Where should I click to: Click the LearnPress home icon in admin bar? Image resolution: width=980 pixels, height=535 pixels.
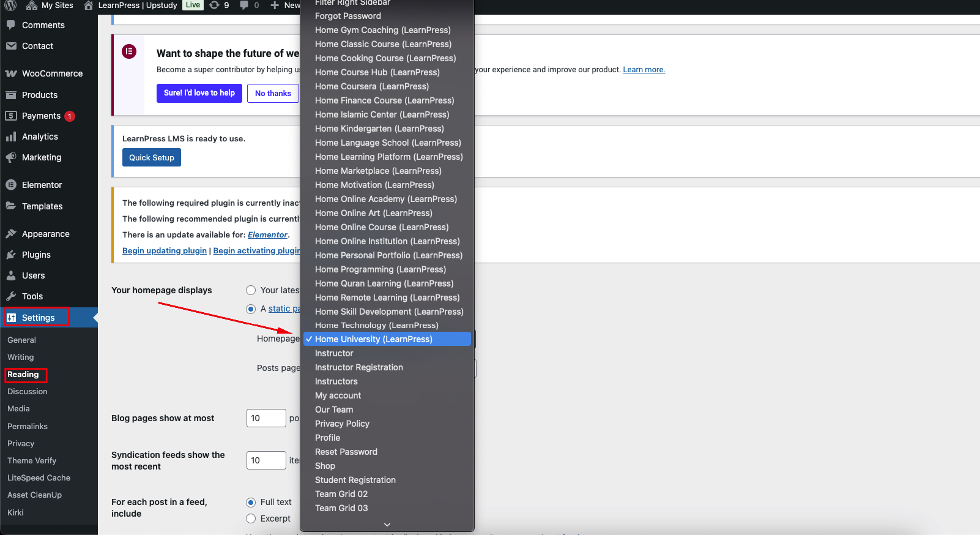89,6
